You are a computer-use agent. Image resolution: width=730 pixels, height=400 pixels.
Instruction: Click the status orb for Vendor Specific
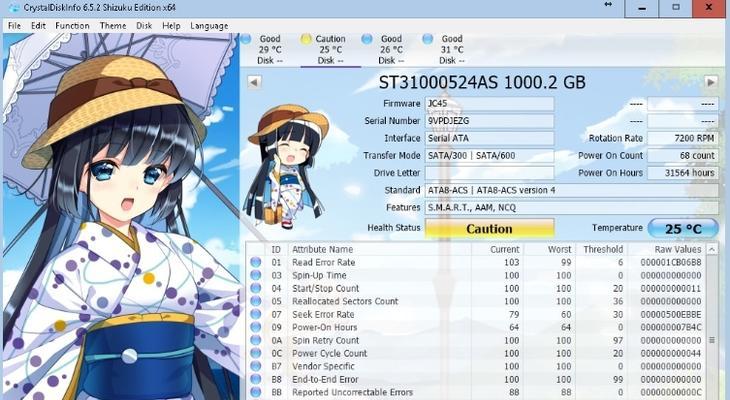coord(256,366)
